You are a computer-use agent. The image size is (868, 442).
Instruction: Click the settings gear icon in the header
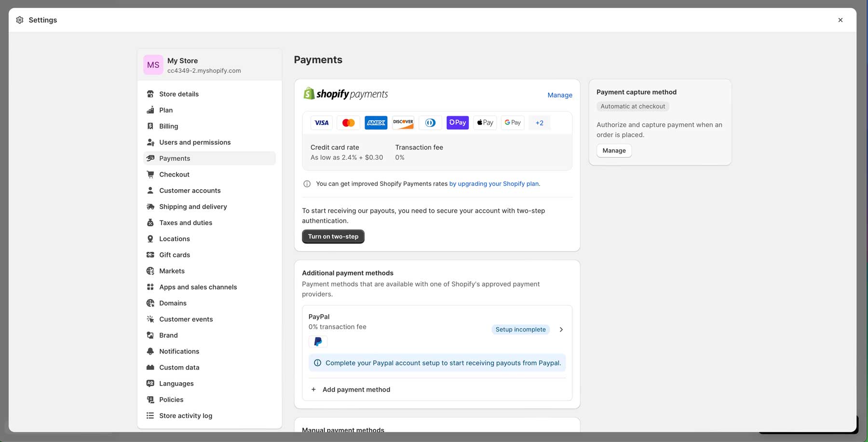(x=20, y=20)
